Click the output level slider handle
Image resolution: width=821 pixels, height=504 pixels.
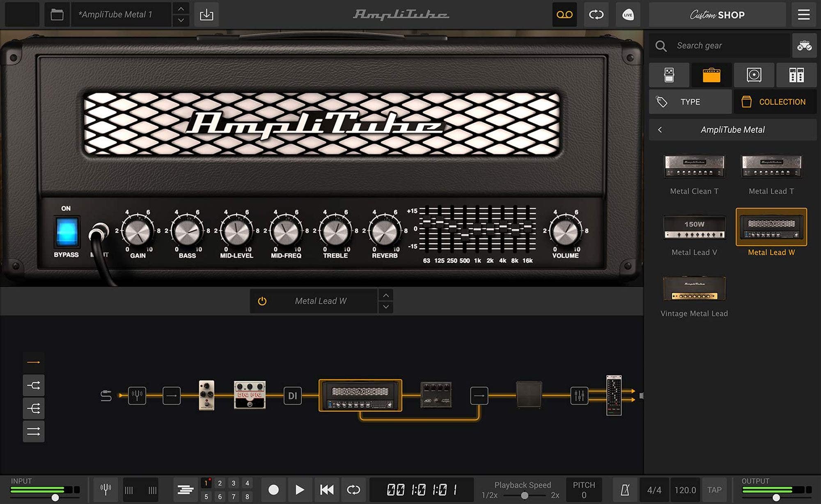click(x=776, y=498)
